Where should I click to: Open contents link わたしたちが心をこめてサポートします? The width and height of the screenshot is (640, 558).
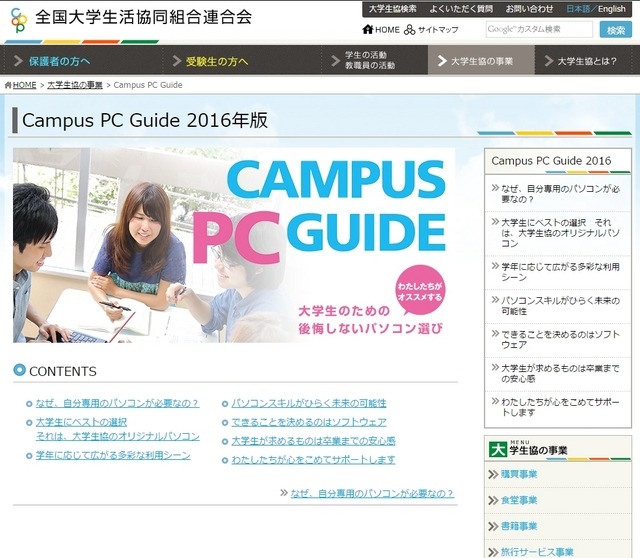coord(313,460)
